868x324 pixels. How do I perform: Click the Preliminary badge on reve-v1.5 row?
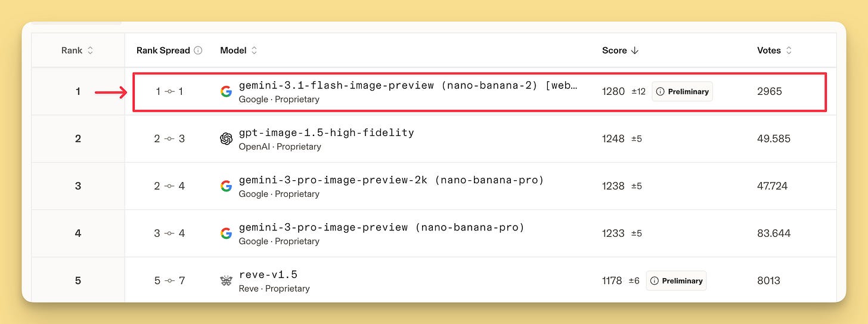(x=676, y=281)
